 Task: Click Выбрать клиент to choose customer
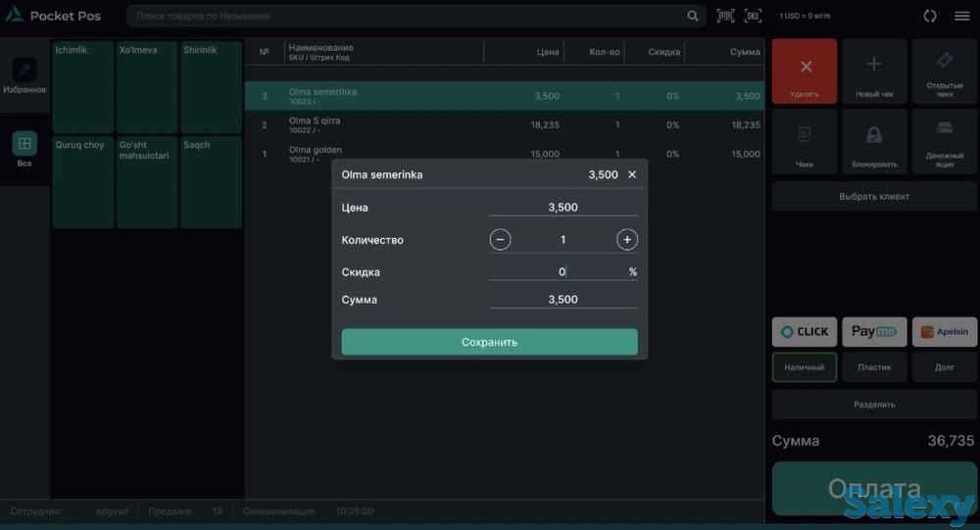[x=874, y=196]
